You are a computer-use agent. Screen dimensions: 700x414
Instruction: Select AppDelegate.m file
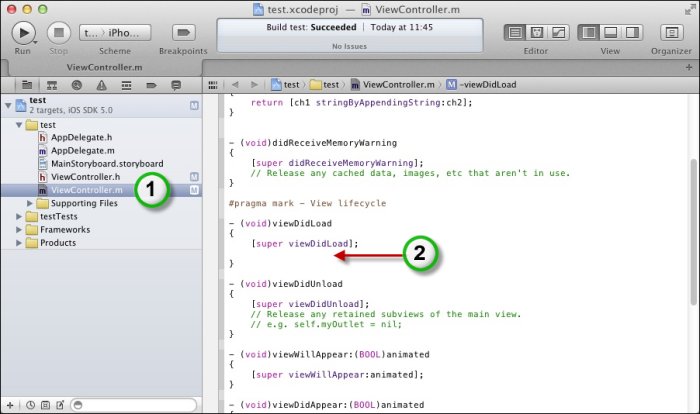click(x=76, y=151)
